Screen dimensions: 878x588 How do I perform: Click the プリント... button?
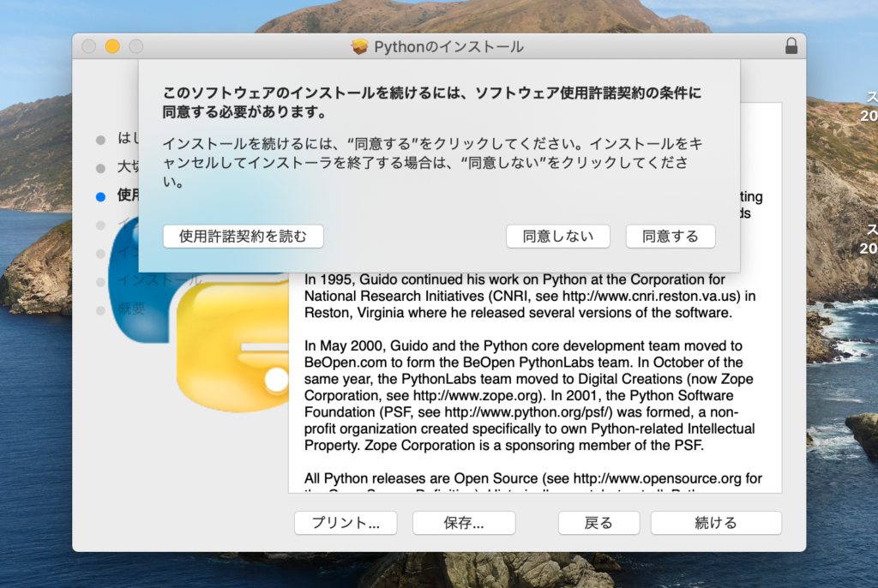[x=346, y=523]
